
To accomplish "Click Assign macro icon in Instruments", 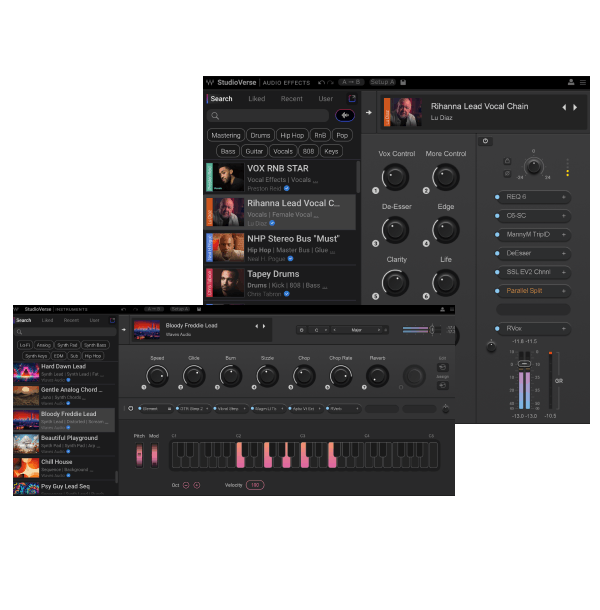I will [442, 385].
